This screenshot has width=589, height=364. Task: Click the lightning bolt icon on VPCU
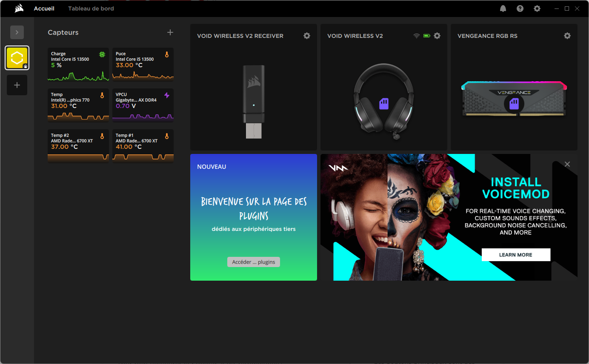point(167,96)
